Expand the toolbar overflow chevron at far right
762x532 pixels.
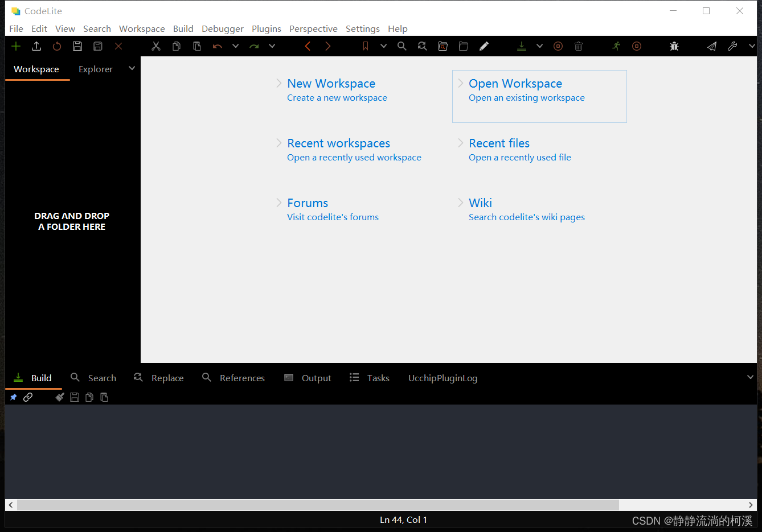coord(752,46)
